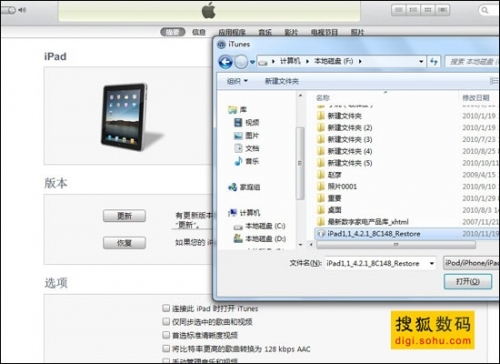The width and height of the screenshot is (500, 364).
Task: Click the Back arrow in file dialog
Action: (x=225, y=62)
